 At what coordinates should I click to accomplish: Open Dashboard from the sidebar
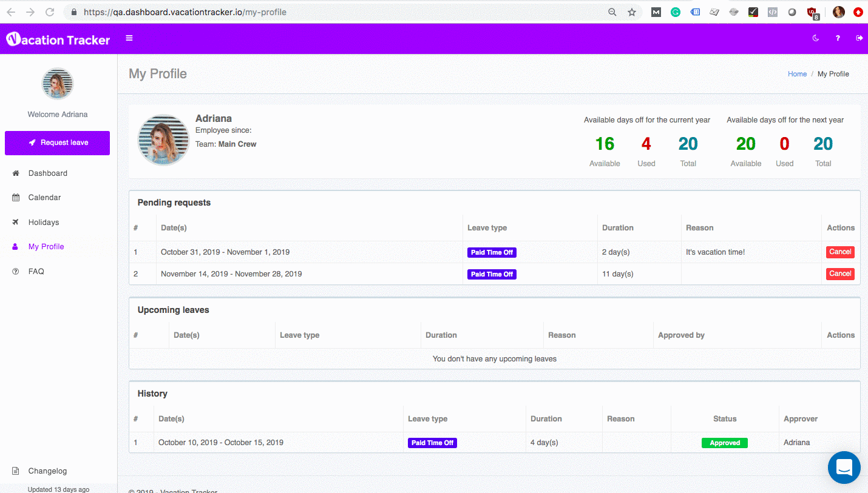(48, 173)
